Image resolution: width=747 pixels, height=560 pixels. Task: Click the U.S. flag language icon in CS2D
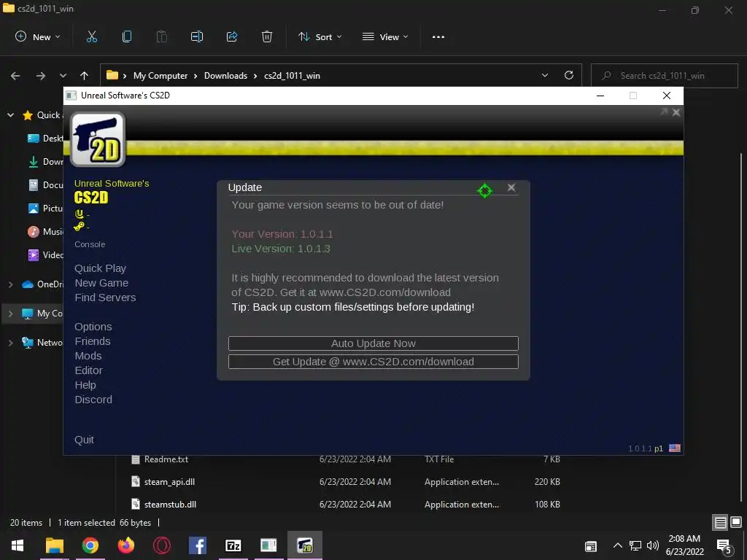(x=675, y=448)
